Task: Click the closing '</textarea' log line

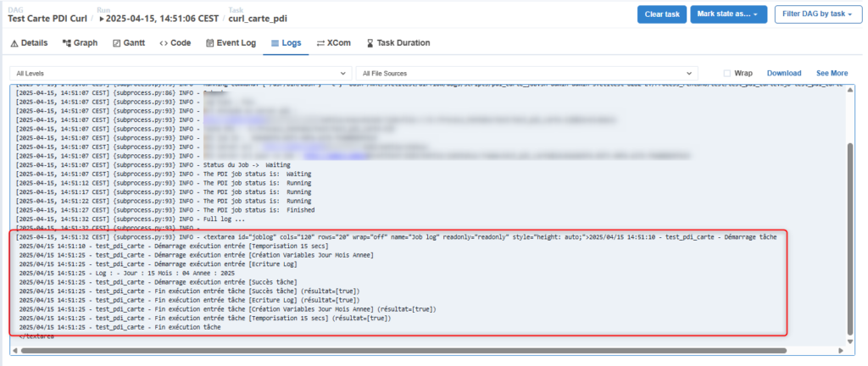Action: point(36,336)
